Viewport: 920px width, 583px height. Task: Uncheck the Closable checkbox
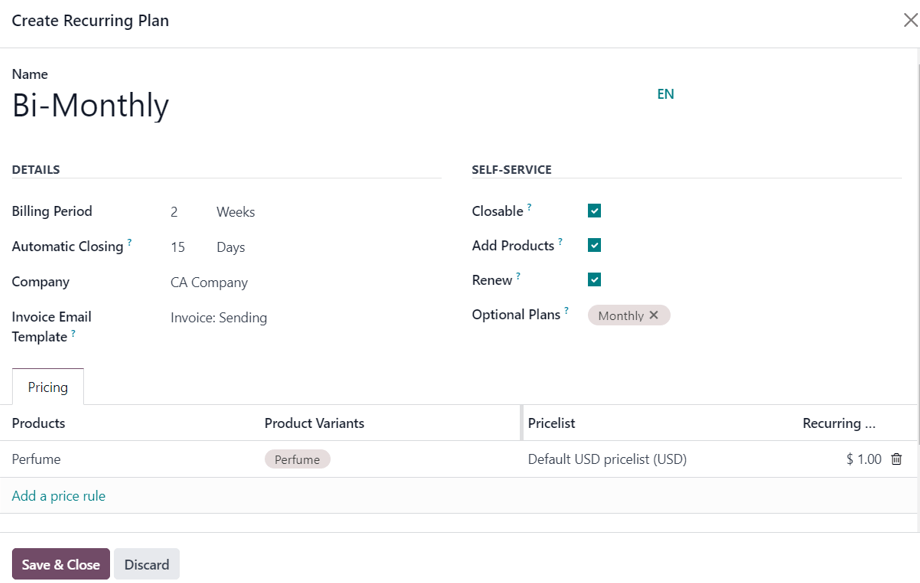point(594,211)
